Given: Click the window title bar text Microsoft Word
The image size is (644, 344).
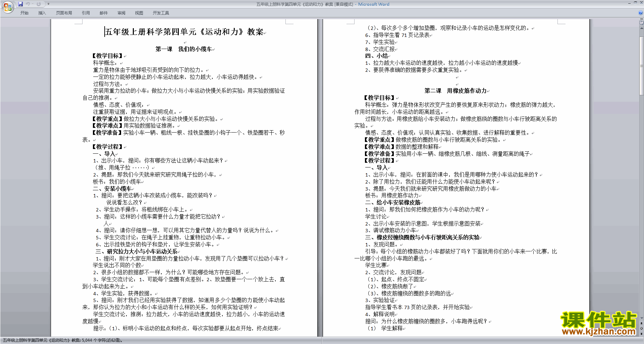Looking at the screenshot, I should click(x=374, y=4).
